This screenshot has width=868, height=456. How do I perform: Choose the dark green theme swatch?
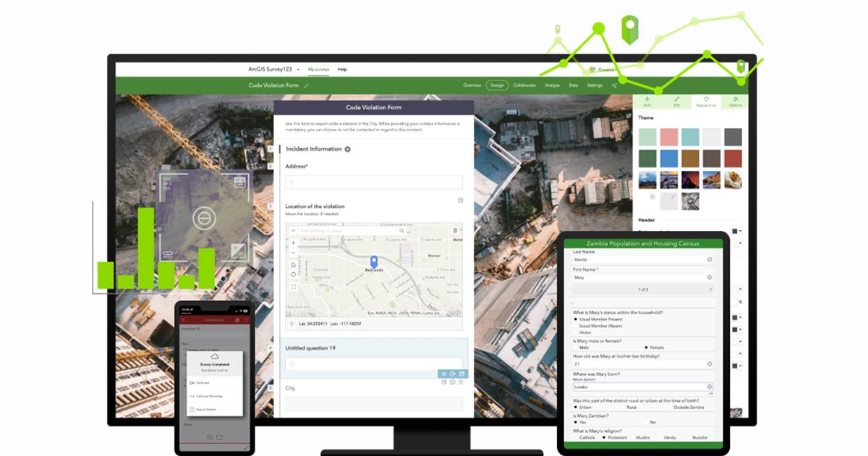coord(647,159)
